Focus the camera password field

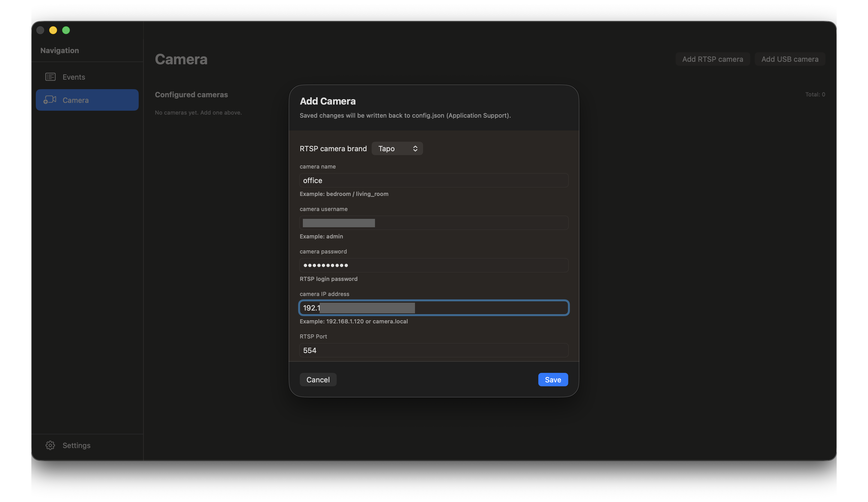pos(433,265)
